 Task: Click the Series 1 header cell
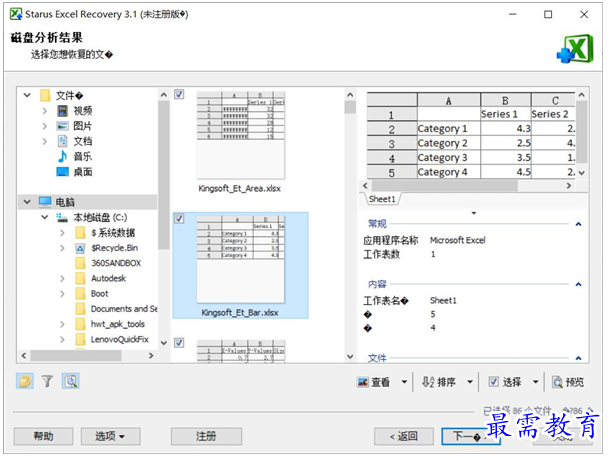point(506,114)
